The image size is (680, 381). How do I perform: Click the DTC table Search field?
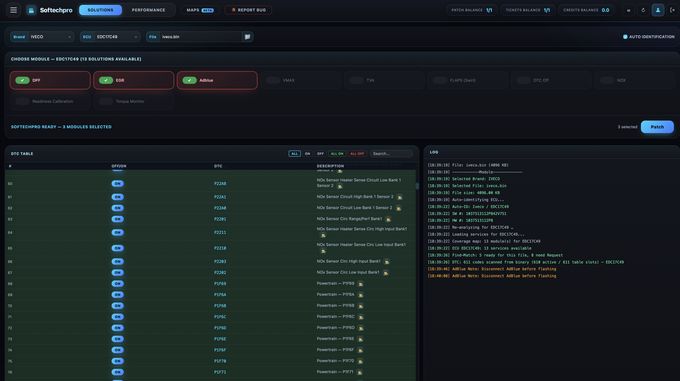pyautogui.click(x=391, y=153)
